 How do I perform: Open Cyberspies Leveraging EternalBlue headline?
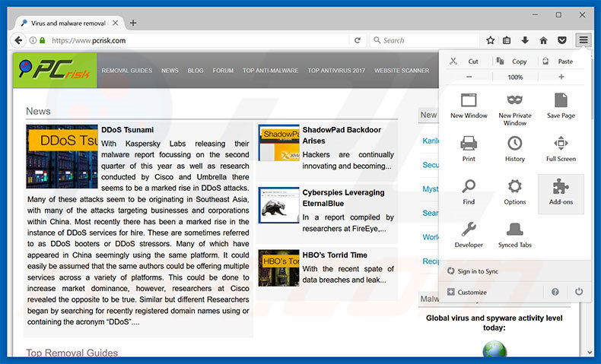click(x=343, y=198)
